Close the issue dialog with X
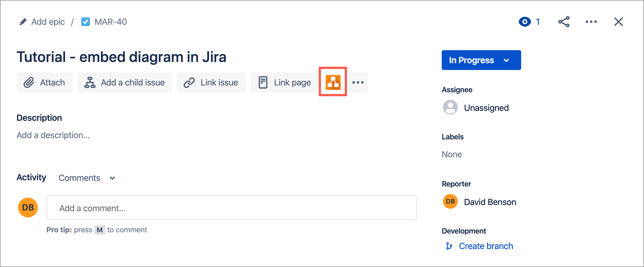The height and width of the screenshot is (267, 644). tap(619, 22)
